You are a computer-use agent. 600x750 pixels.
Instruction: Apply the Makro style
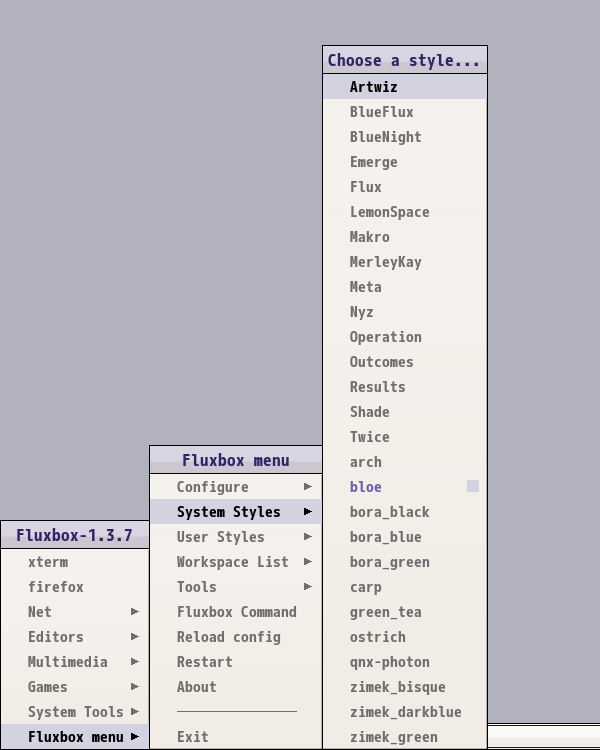coord(405,237)
